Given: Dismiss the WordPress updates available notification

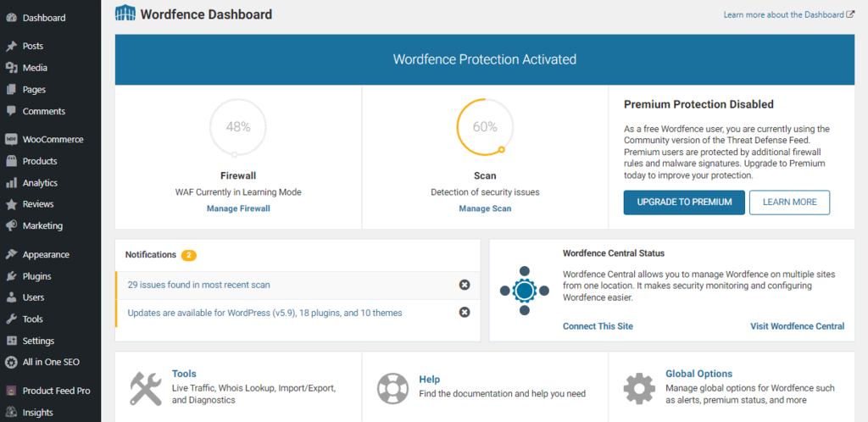Looking at the screenshot, I should tap(465, 313).
